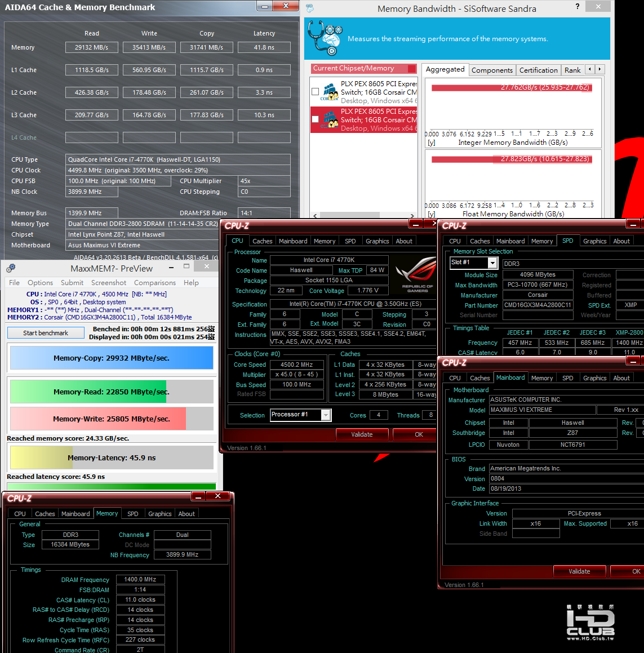The width and height of the screenshot is (644, 653).
Task: Open the Processor #1 selection dropdown
Action: (326, 415)
